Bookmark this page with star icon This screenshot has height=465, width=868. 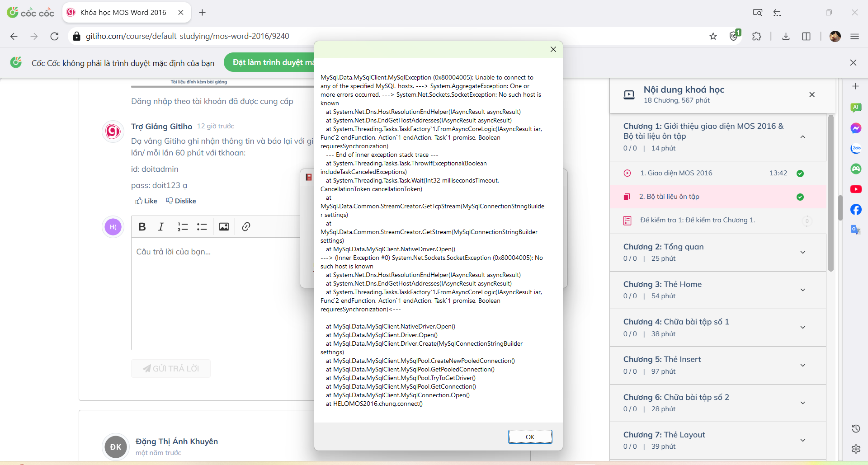pos(713,36)
